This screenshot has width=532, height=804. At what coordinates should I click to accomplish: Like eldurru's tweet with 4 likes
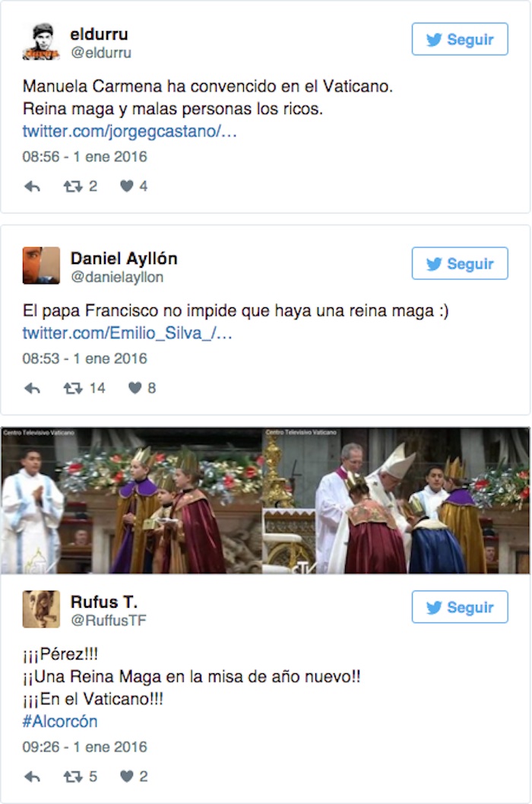(127, 186)
